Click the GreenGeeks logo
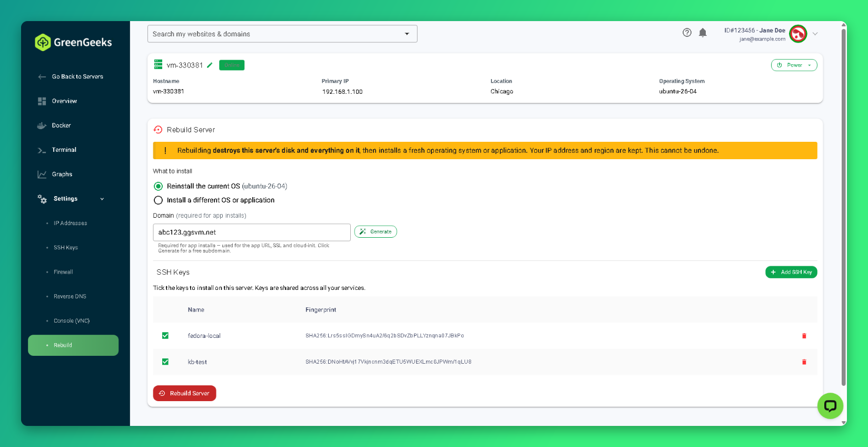Viewport: 868px width, 447px height. [73, 42]
